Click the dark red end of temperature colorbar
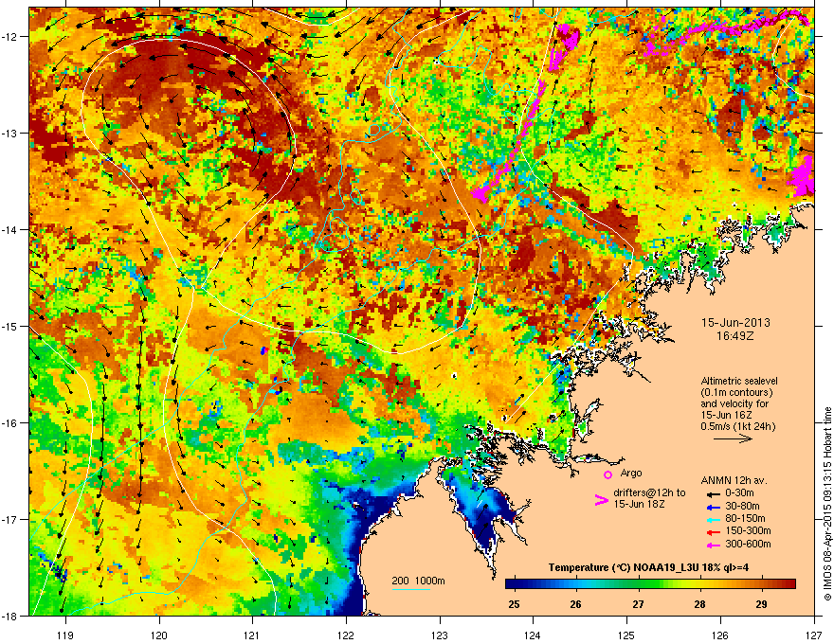The width and height of the screenshot is (834, 644). (789, 584)
